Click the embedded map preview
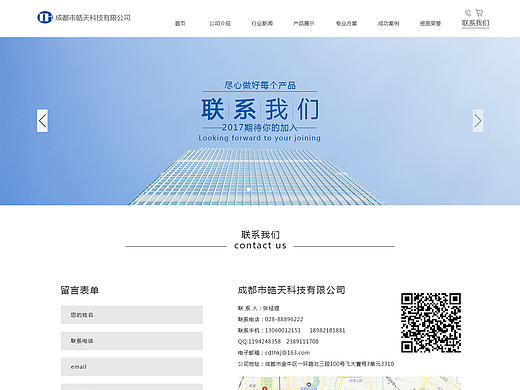This screenshot has width=520, height=390. (x=349, y=383)
